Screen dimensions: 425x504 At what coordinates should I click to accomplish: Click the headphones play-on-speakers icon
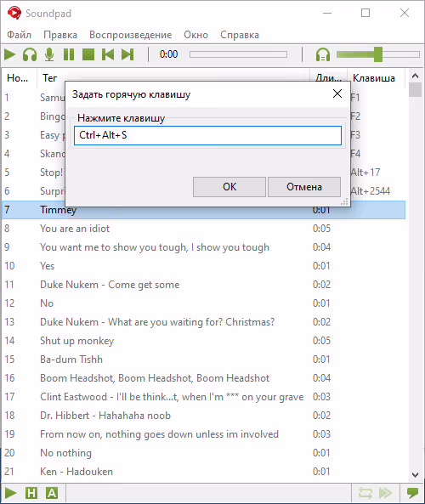30,54
